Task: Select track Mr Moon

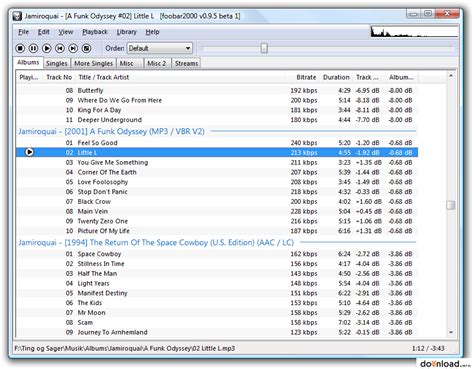Action: coord(217,313)
